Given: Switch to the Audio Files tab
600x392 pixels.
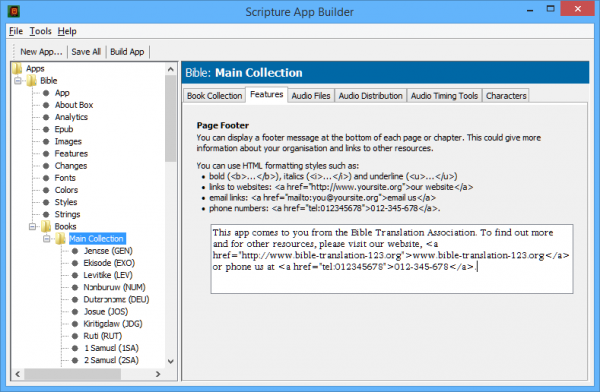Looking at the screenshot, I should tap(311, 96).
